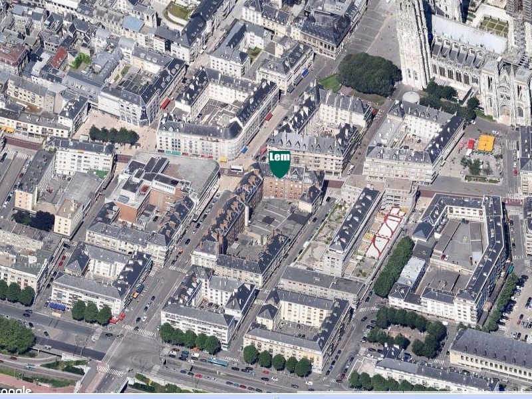
Task: Click the yellow tent in the plaza
Action: (x=486, y=143)
